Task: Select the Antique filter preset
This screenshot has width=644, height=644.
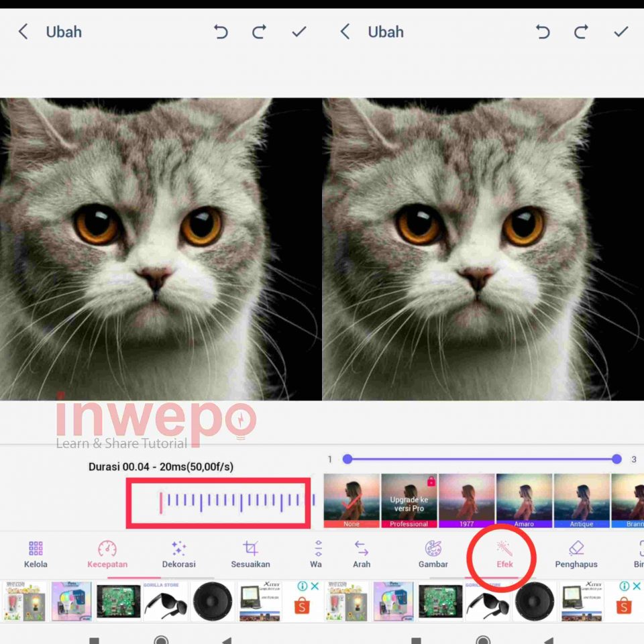Action: point(582,500)
